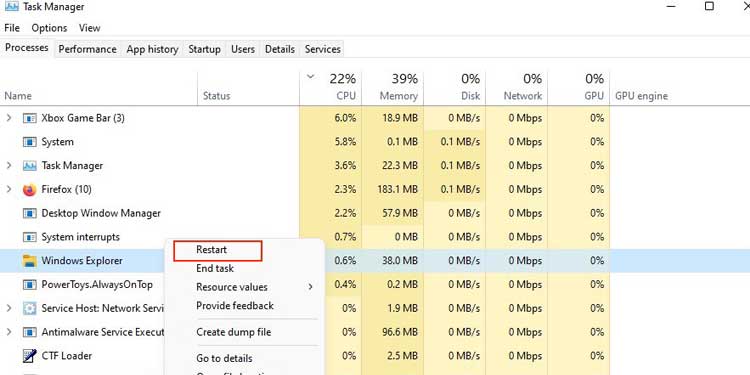750x375 pixels.
Task: Click the System process icon
Action: 30,142
